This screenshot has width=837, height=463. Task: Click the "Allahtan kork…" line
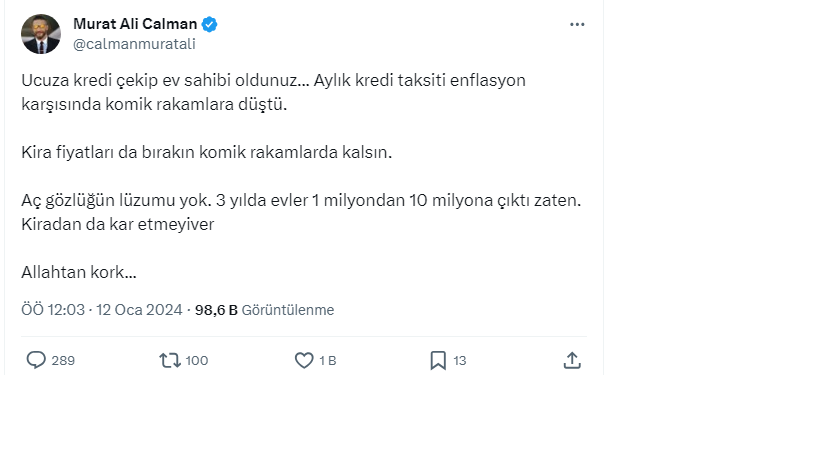pos(79,272)
